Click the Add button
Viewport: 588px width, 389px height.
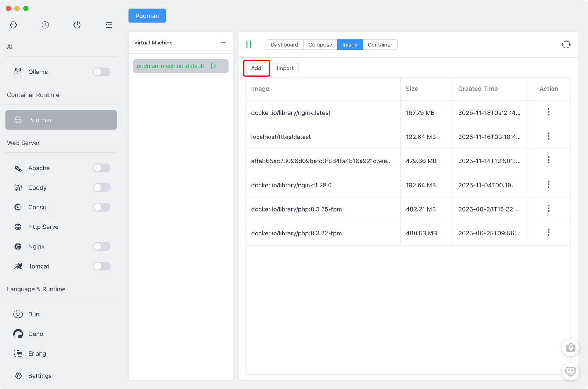pos(256,68)
